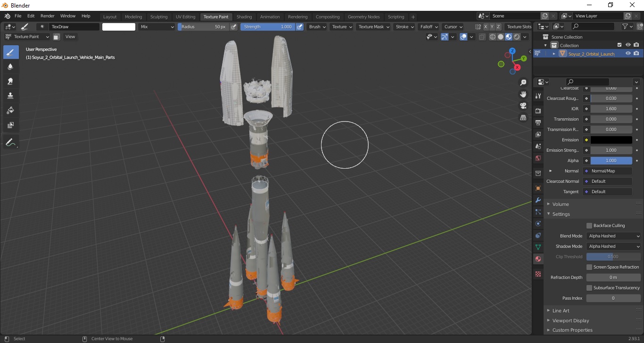Screen dimensions: 644x343
Task: Open the Object Data properties tab
Action: point(538,247)
